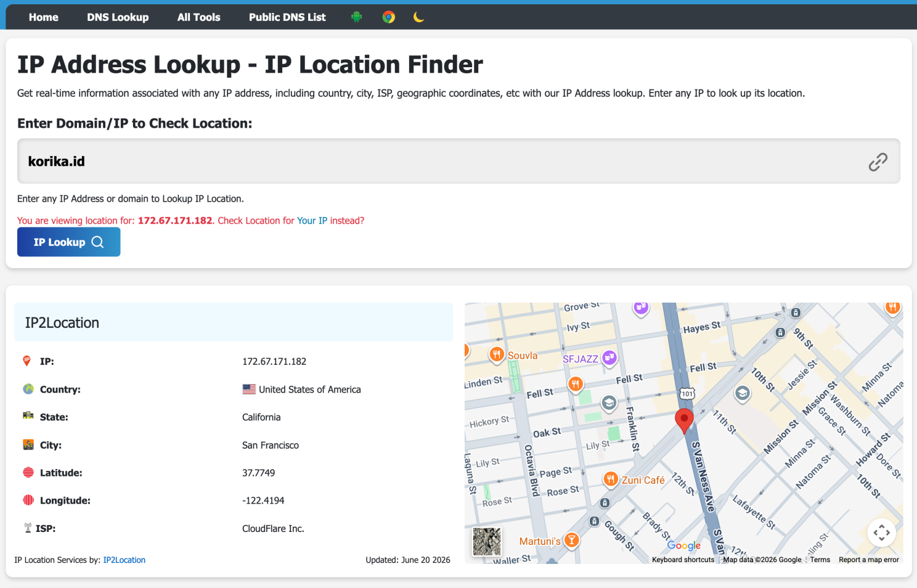
Task: Select the longitude value -122.4194
Action: tap(263, 500)
